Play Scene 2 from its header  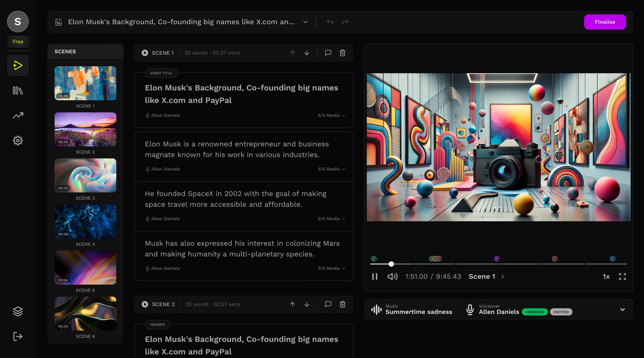pos(145,304)
